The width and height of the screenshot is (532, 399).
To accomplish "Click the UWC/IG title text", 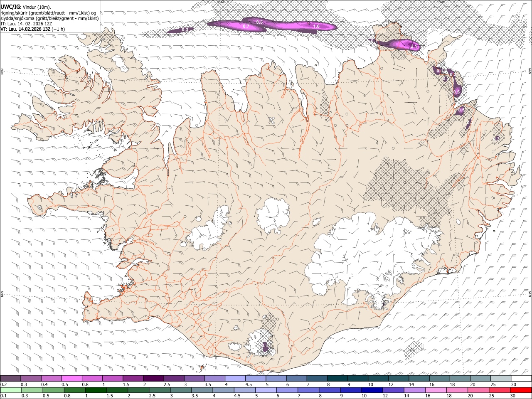I will point(10,7).
